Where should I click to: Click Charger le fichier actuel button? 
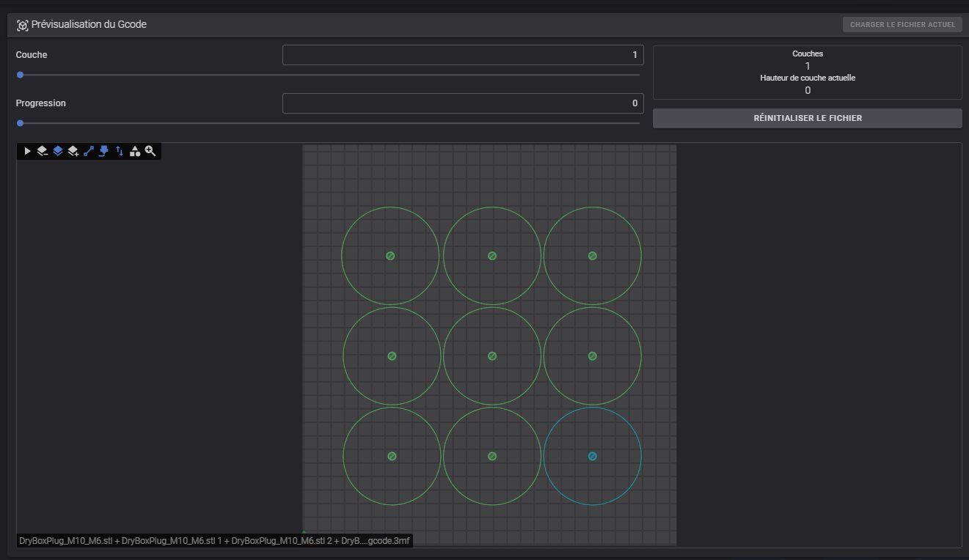(902, 25)
